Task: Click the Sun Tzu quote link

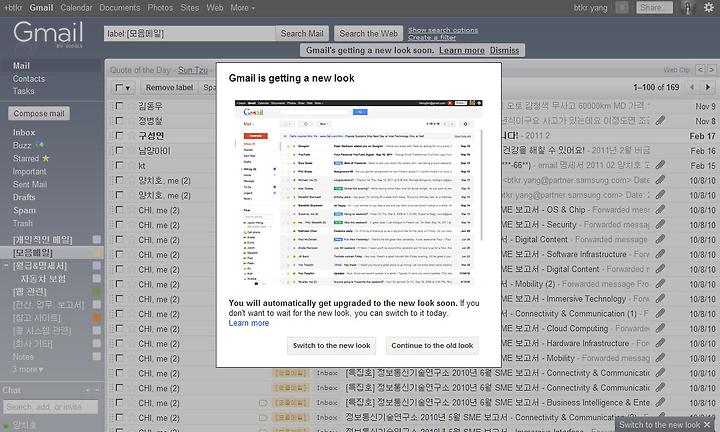Action: tap(193, 70)
